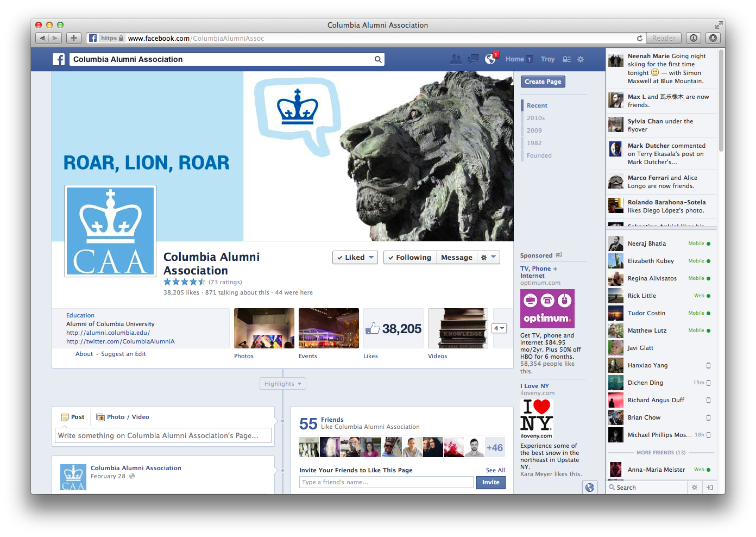Click the Invite button
The image size is (756, 537).
point(491,482)
